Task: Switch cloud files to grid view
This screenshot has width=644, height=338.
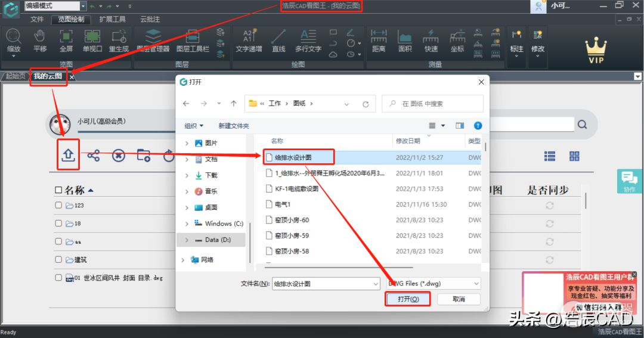Action: [574, 156]
